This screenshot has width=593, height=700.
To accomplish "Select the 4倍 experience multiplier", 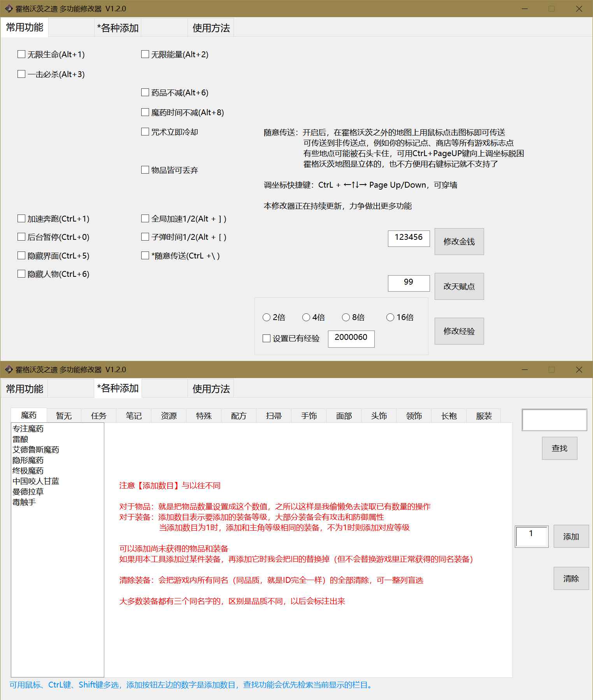I will 306,318.
